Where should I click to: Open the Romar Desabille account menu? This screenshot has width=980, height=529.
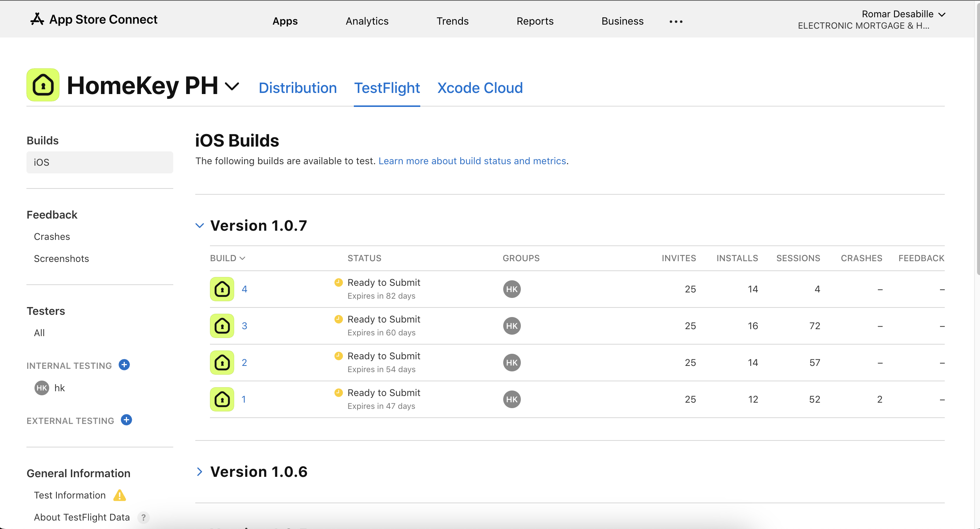pos(903,14)
